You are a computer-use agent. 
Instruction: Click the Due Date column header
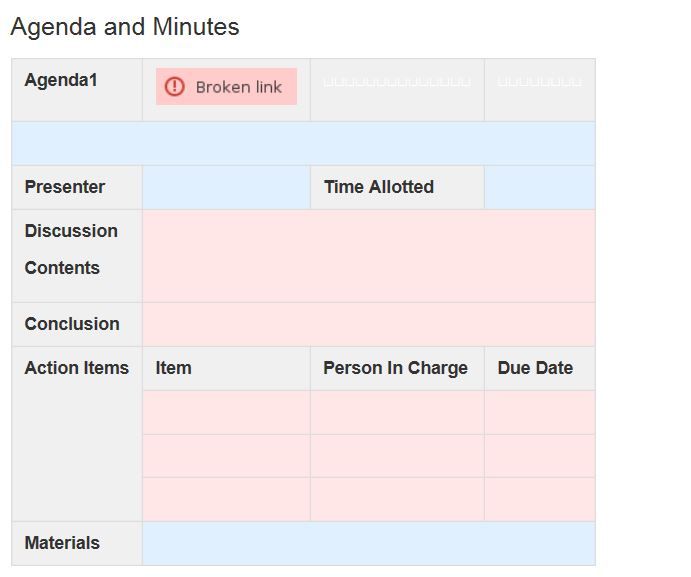[535, 368]
